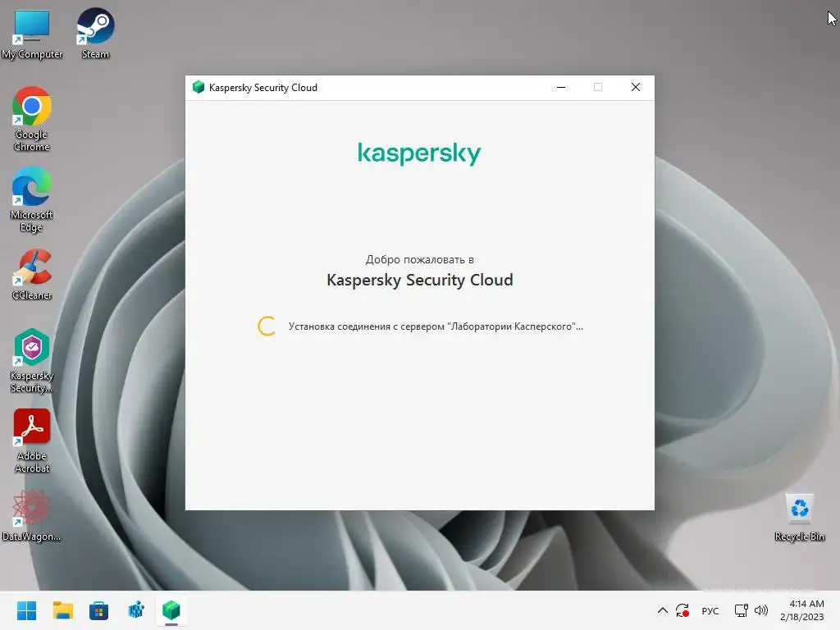Select the Google Chrome desktop shortcut
This screenshot has height=630, width=840.
pyautogui.click(x=32, y=119)
